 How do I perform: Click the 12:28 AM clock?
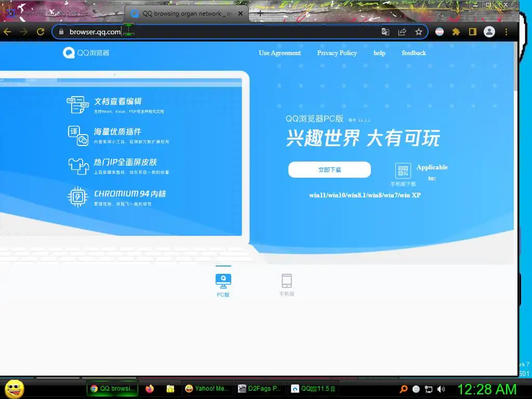tap(487, 389)
